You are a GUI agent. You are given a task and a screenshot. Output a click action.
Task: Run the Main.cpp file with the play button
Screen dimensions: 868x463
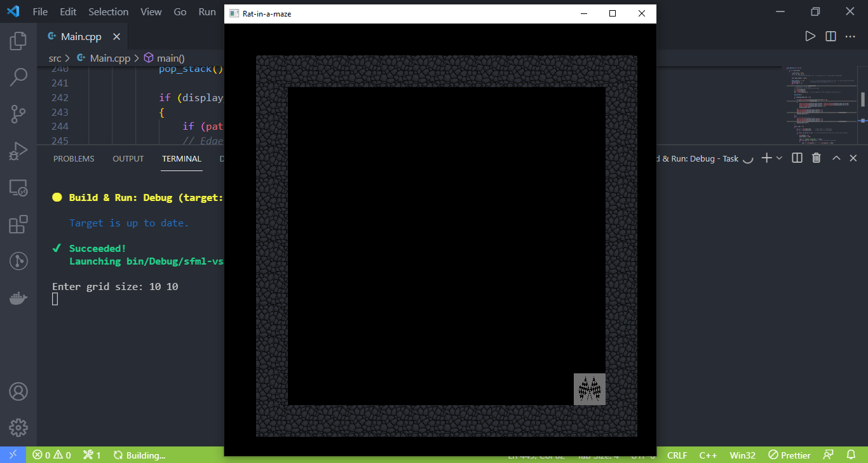pyautogui.click(x=810, y=36)
